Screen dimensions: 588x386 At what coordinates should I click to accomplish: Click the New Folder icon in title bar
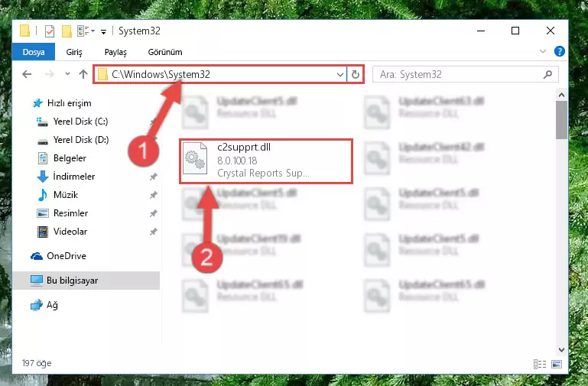point(67,31)
